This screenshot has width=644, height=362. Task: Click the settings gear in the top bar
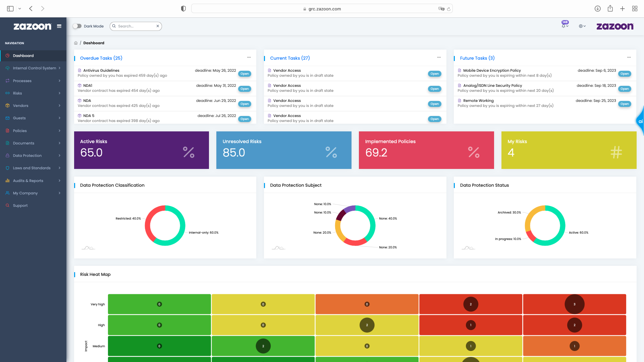pyautogui.click(x=581, y=26)
